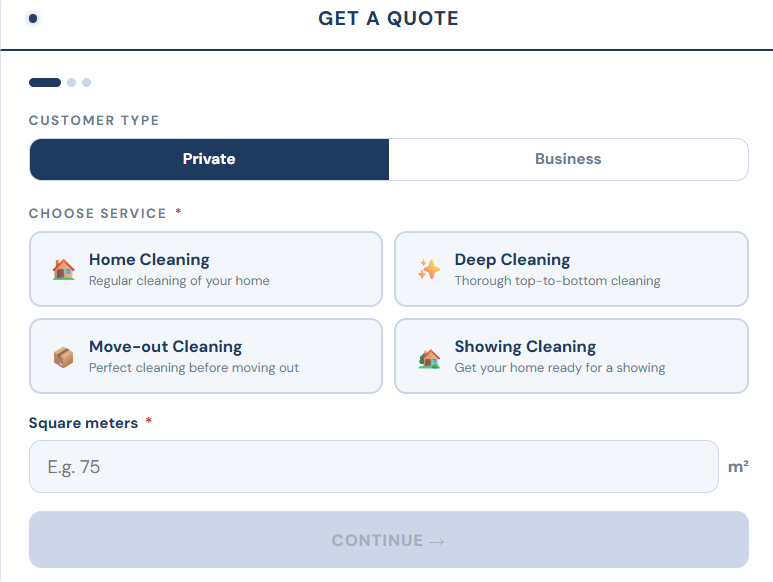Focus the Square meters input field
This screenshot has width=773, height=582.
click(x=374, y=466)
